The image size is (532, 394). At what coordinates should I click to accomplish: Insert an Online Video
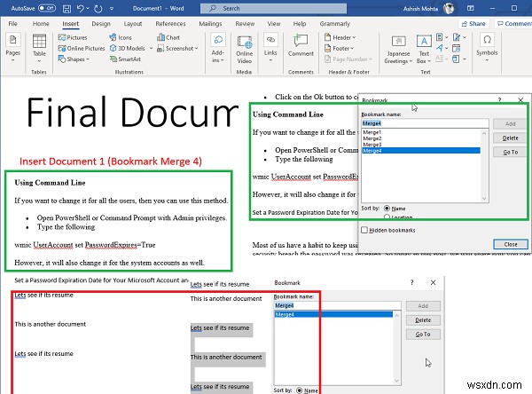245,50
